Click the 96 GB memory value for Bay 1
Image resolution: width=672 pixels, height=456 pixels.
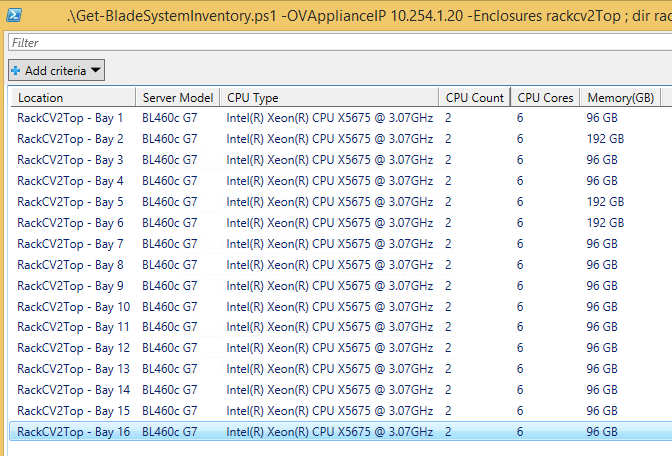point(602,118)
